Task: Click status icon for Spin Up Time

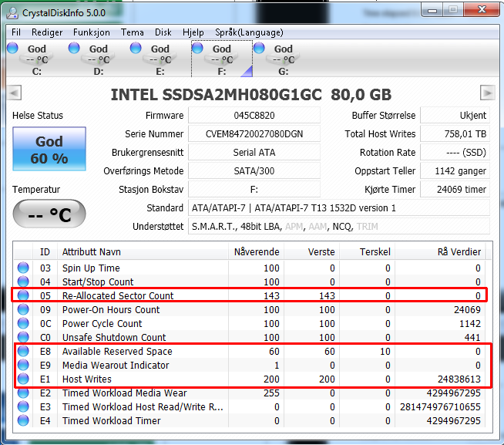Action: point(23,268)
